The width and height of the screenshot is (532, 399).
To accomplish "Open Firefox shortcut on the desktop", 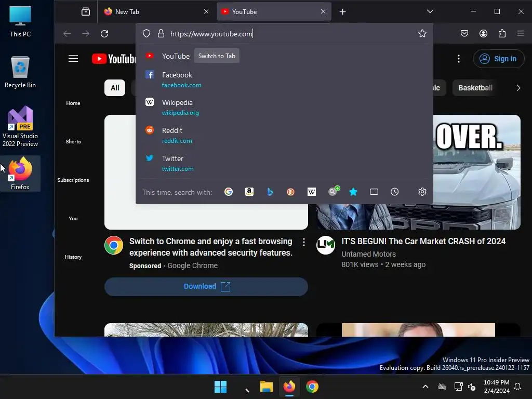I will (20, 174).
